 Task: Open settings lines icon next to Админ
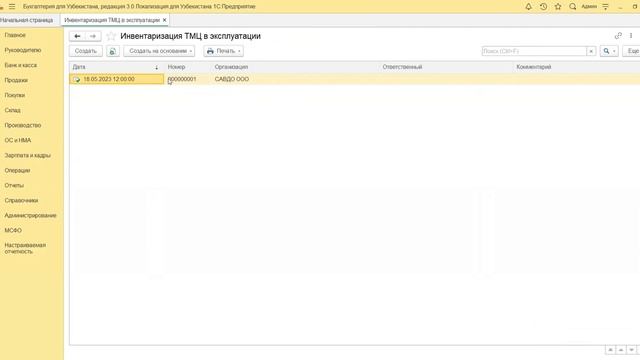pyautogui.click(x=605, y=7)
